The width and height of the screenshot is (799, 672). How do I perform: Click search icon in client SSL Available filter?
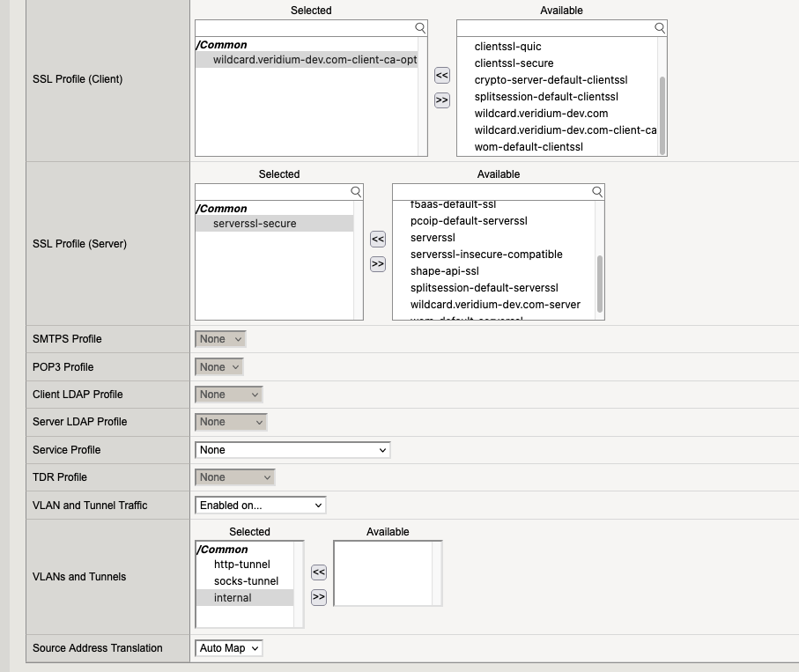point(660,28)
